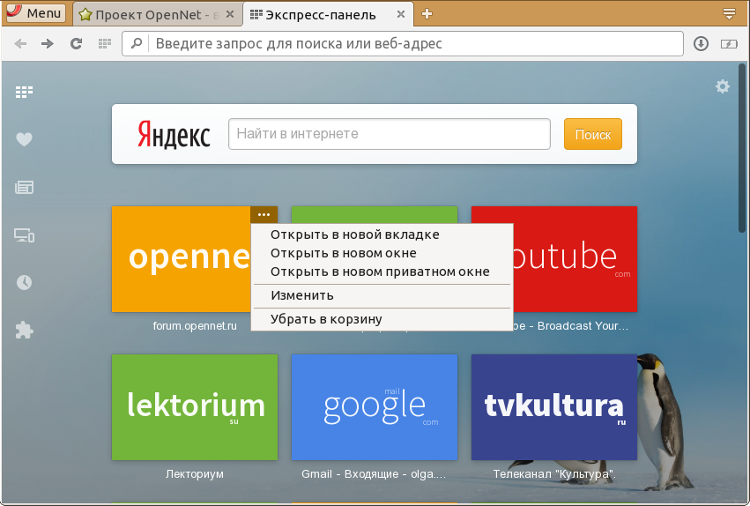The width and height of the screenshot is (750, 506).
Task: Go back with the left arrow
Action: pyautogui.click(x=21, y=44)
